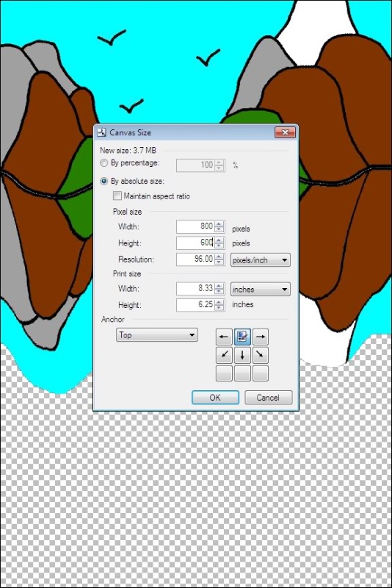
Task: Select center anchor down arrow button
Action: [242, 355]
